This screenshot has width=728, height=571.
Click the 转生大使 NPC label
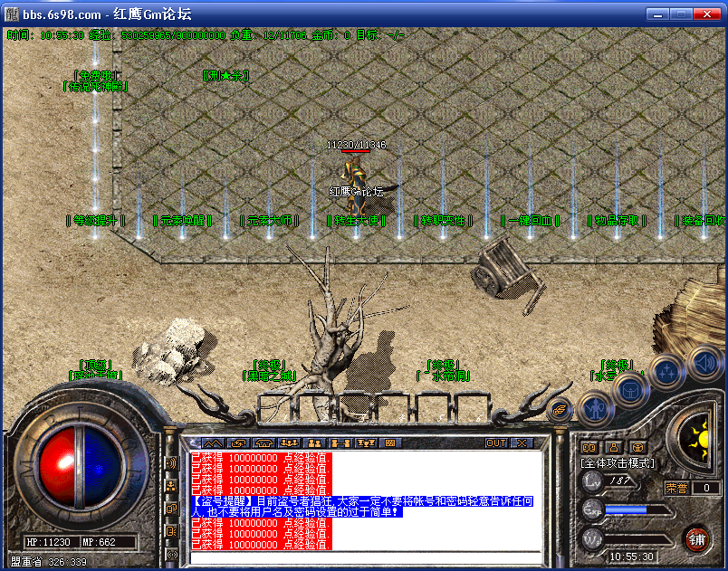[355, 220]
